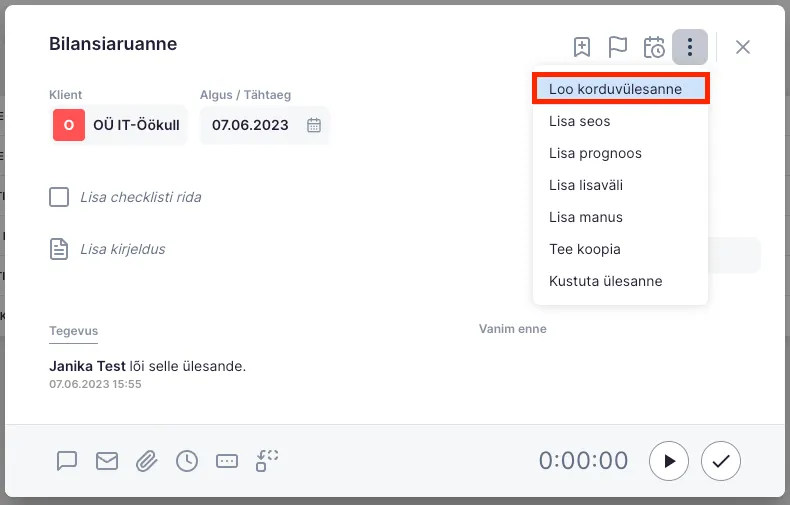The width and height of the screenshot is (790, 505).
Task: Open the calendar clock scheduling icon
Action: (x=654, y=47)
